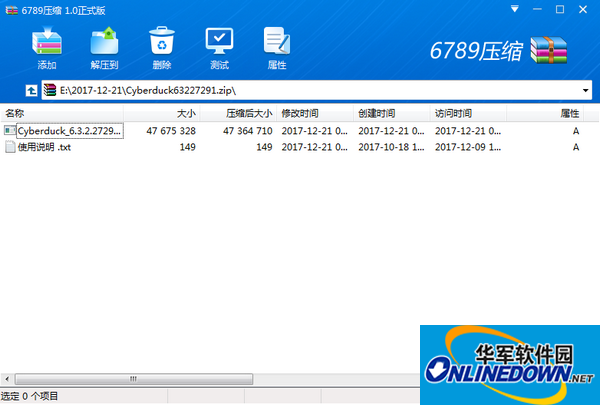Expand the archive path dropdown
The image size is (600, 405).
pyautogui.click(x=587, y=90)
